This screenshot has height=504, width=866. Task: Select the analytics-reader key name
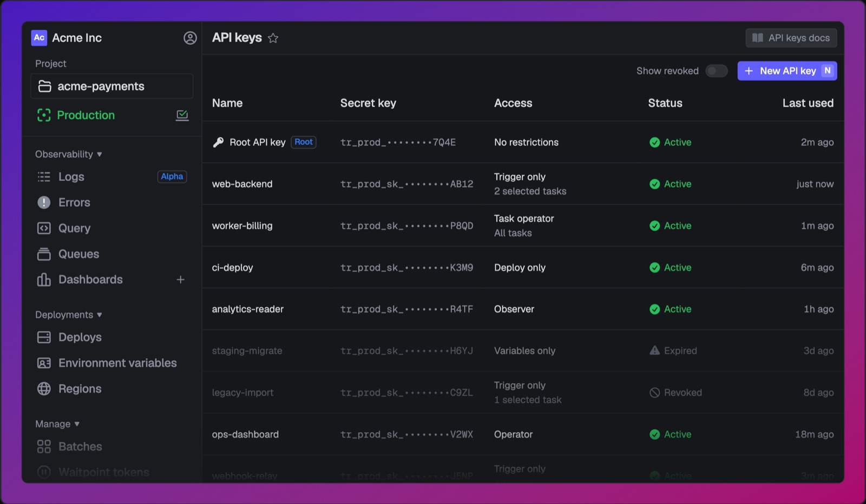pyautogui.click(x=248, y=309)
